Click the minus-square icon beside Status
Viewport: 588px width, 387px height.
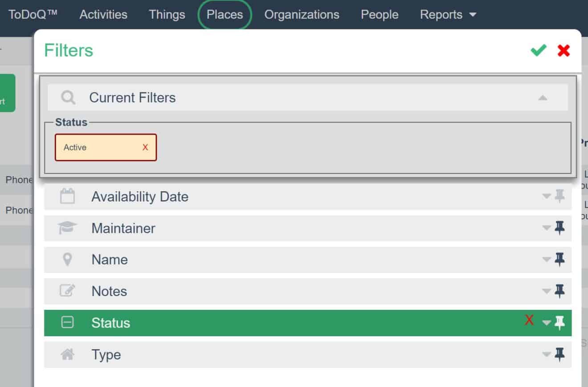(67, 322)
